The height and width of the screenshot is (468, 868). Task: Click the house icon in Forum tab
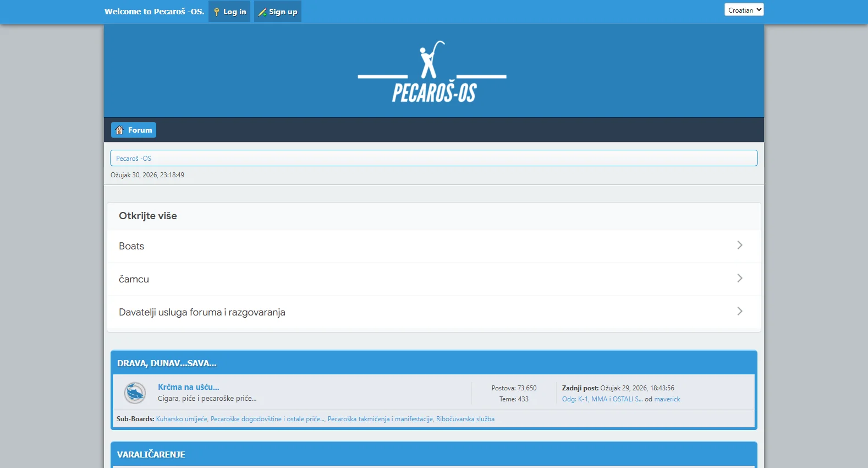pyautogui.click(x=119, y=130)
